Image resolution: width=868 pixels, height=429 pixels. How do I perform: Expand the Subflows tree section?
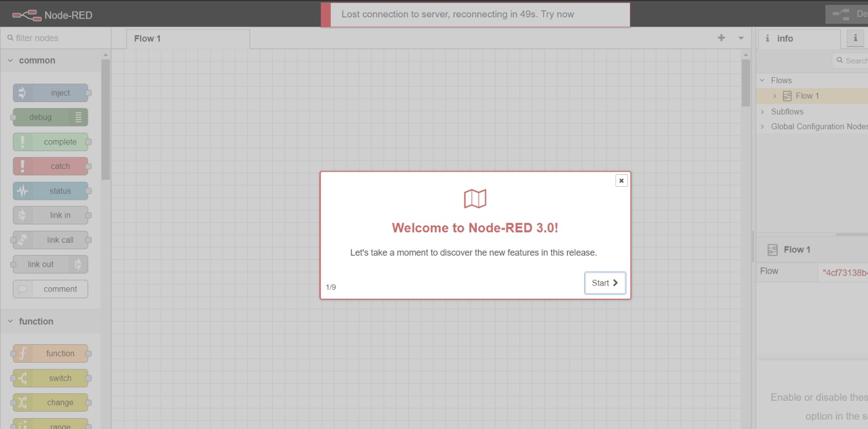pyautogui.click(x=762, y=111)
